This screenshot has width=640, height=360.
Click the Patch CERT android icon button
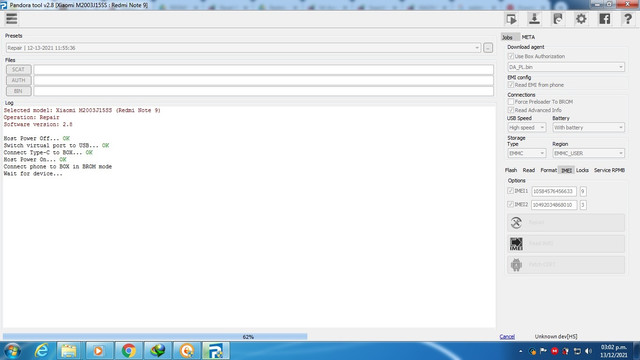[566, 264]
